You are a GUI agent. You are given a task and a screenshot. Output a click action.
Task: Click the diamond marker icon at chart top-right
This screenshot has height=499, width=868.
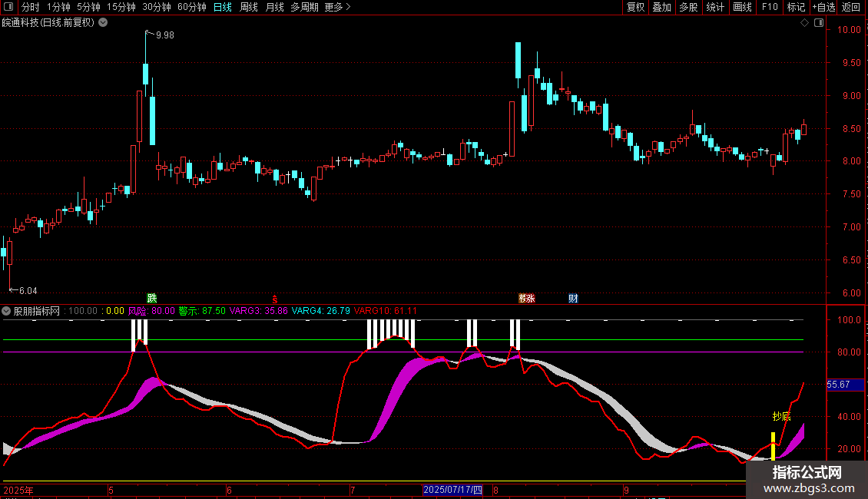pyautogui.click(x=804, y=23)
